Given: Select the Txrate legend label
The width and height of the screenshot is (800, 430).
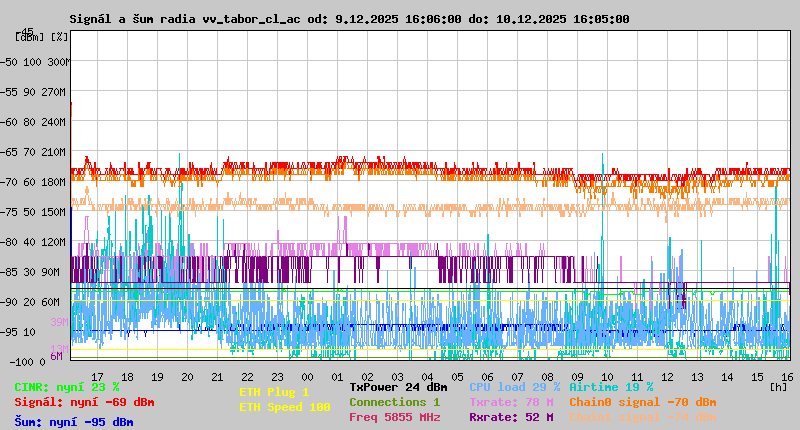Looking at the screenshot, I should (511, 402).
